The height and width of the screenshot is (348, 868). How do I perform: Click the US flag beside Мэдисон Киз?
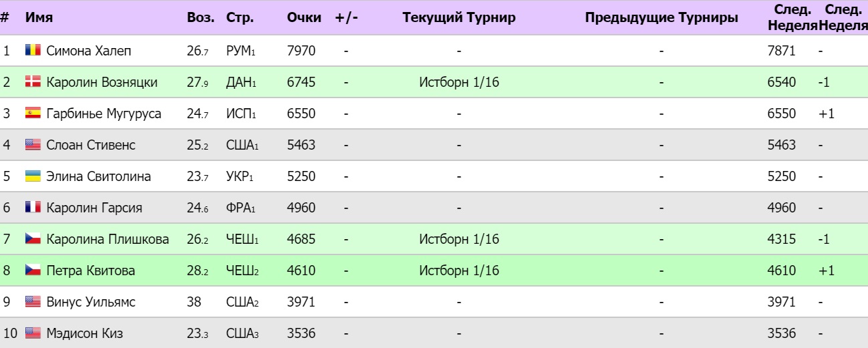tap(33, 333)
